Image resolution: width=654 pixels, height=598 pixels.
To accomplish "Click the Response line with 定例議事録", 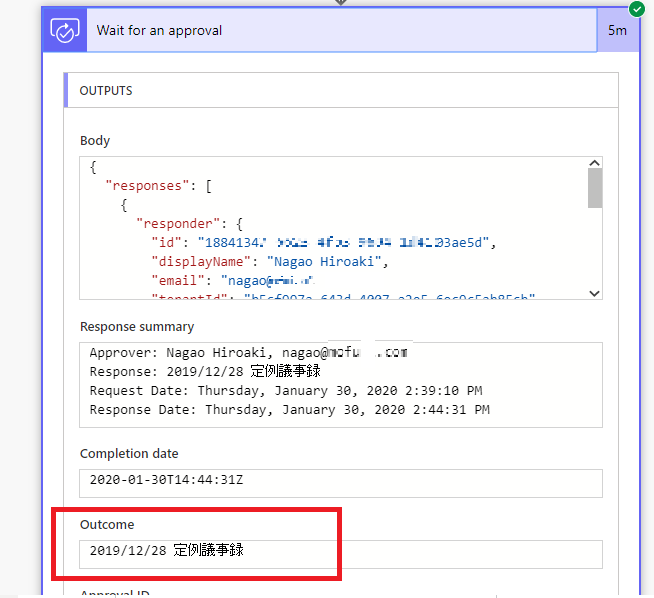I will point(205,371).
